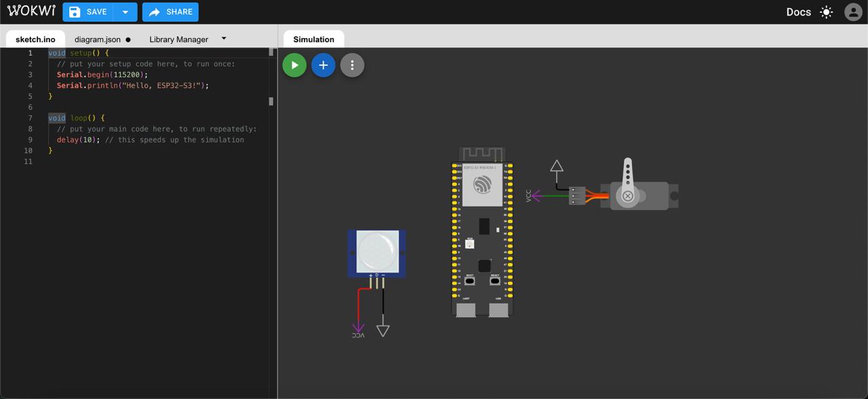The height and width of the screenshot is (399, 868).
Task: Click the WOKWI logo
Action: 31,12
